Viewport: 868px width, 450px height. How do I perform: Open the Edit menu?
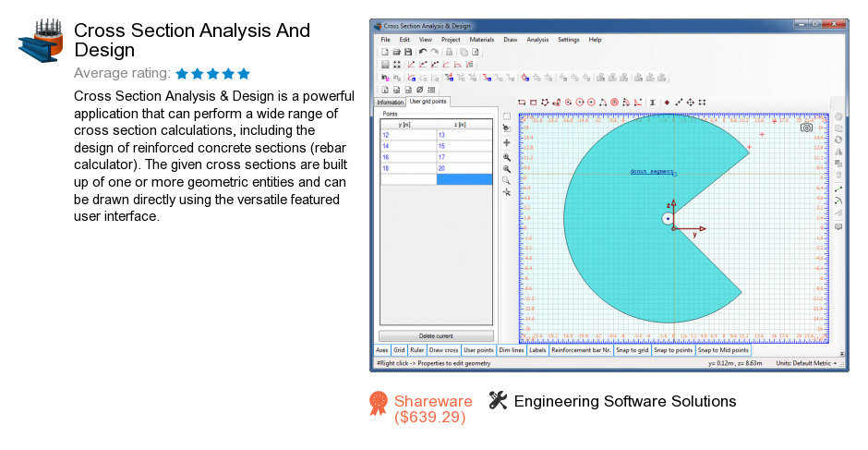click(404, 40)
